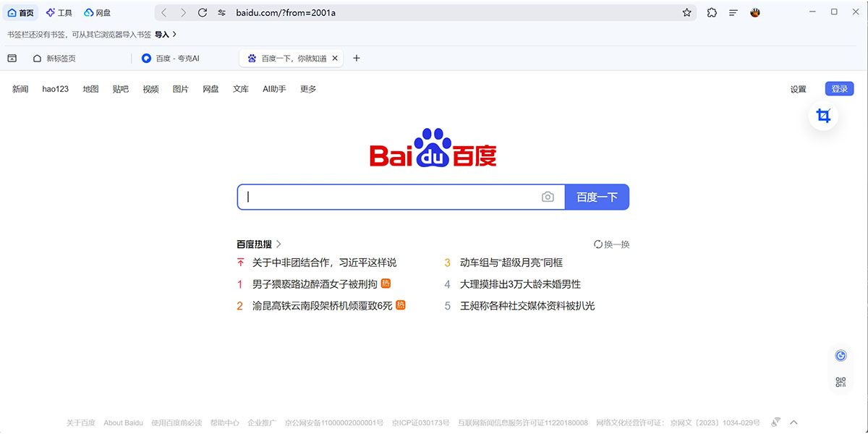Open the 百度热搜 heading link
868x434 pixels.
point(259,244)
